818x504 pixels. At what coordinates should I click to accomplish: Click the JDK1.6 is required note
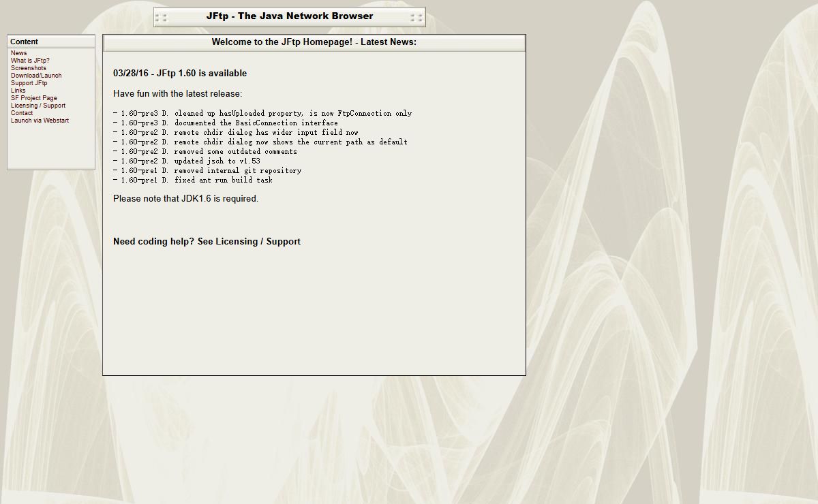pos(185,199)
